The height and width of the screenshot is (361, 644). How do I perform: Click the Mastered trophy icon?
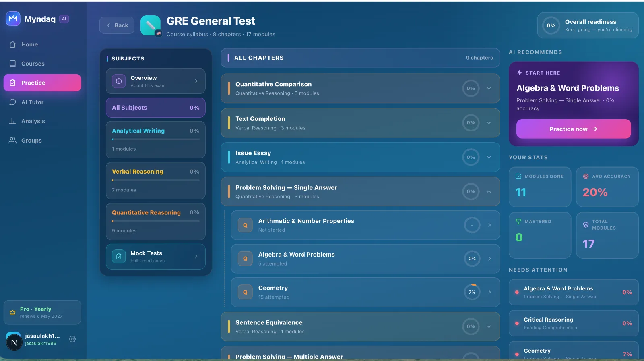pos(518,222)
